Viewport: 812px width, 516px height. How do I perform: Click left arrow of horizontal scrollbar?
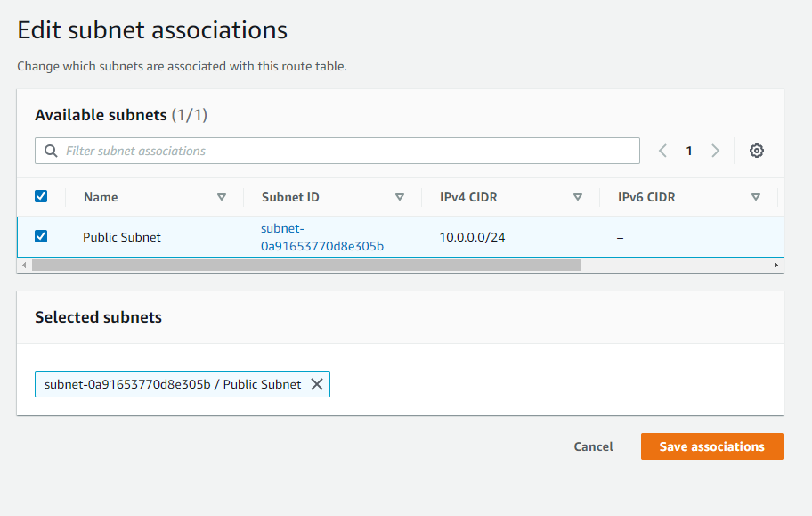(24, 265)
